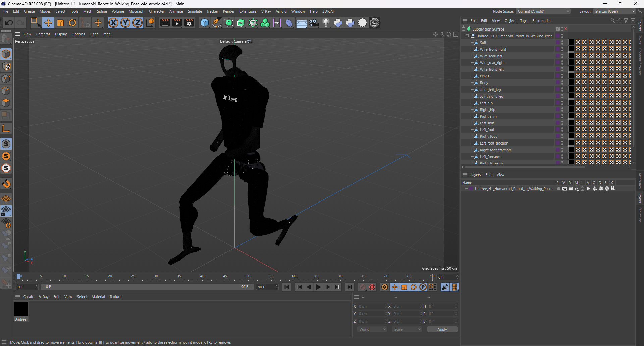Click the Floor grid object icon
The height and width of the screenshot is (346, 644).
click(302, 23)
